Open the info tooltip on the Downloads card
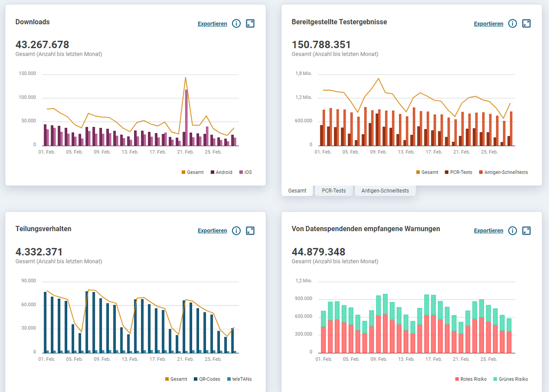The width and height of the screenshot is (549, 392). (x=236, y=23)
